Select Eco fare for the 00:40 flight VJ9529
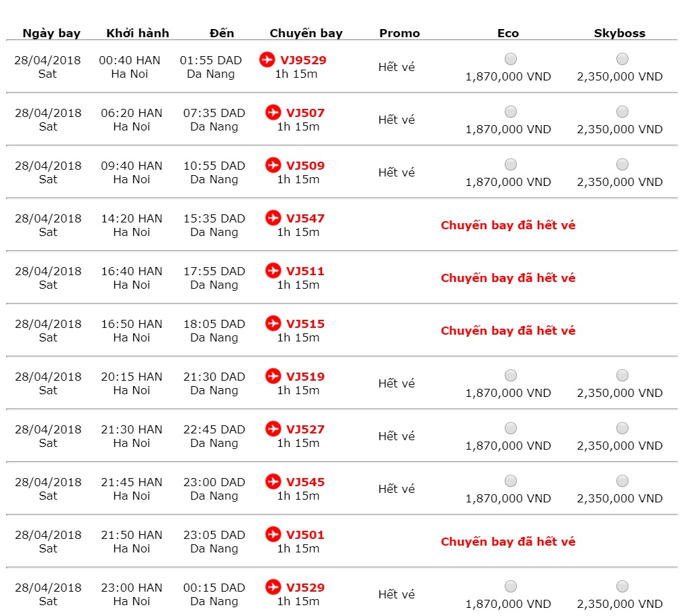Screen dimensions: 686x616 [x=511, y=59]
